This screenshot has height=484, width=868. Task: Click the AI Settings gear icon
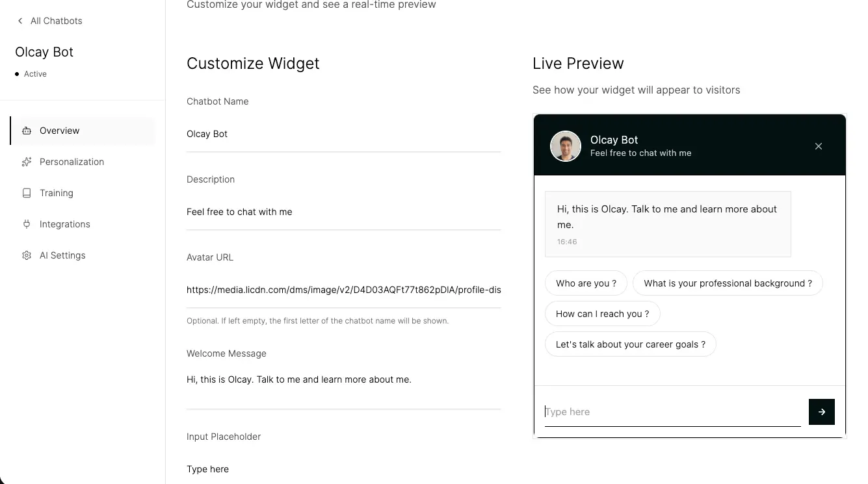click(27, 255)
